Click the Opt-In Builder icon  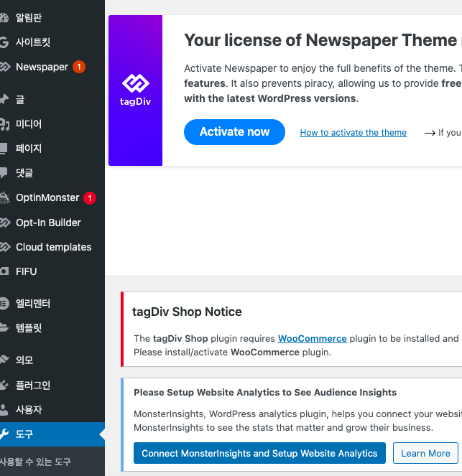4,223
